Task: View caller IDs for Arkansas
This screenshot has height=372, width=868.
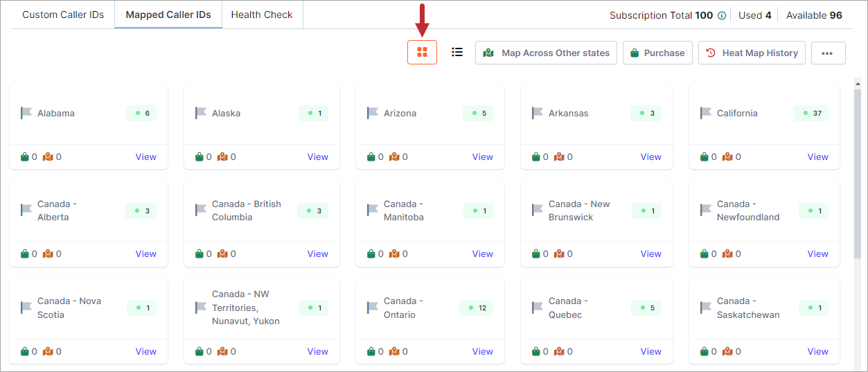Action: pos(650,157)
